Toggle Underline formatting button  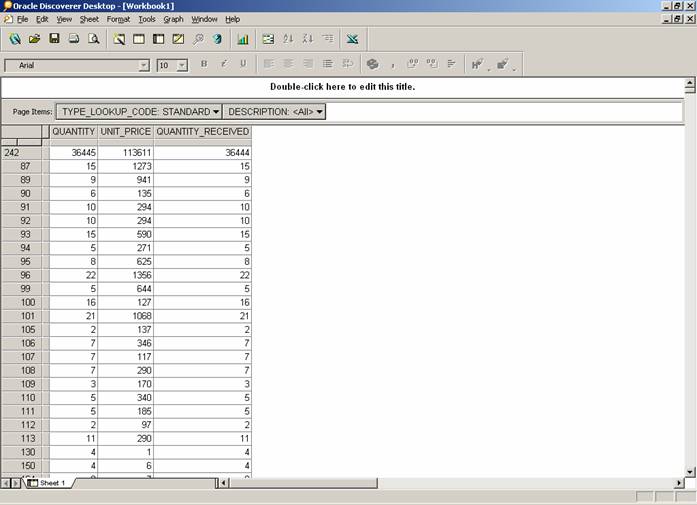point(242,64)
